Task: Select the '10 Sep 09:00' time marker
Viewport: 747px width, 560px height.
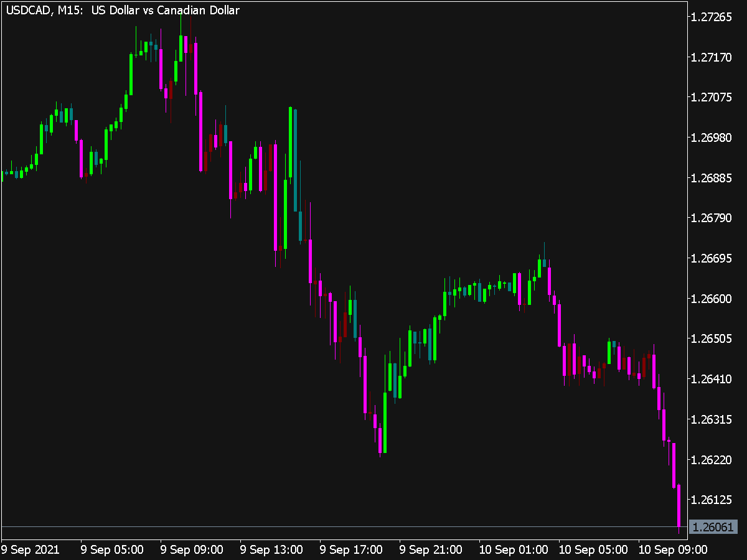Action: [673, 550]
